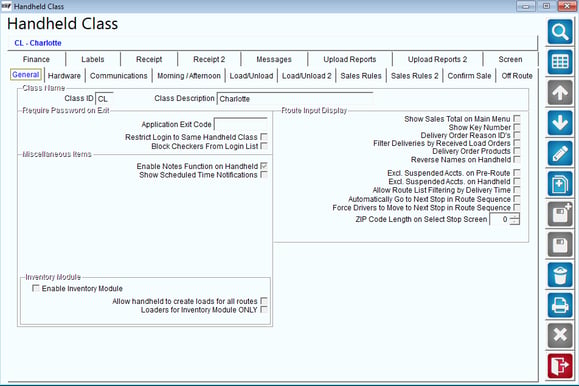Toggle Show Scheduled Time Notifications
Viewport: 579px width, 386px height.
[264, 174]
